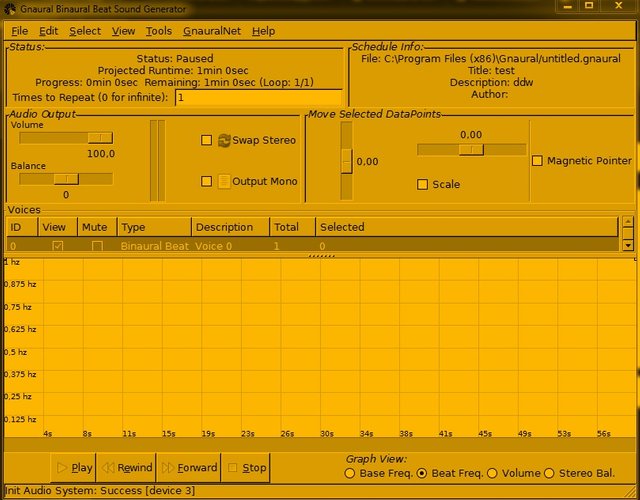The image size is (640, 500).
Task: Open the File menu
Action: coord(20,31)
